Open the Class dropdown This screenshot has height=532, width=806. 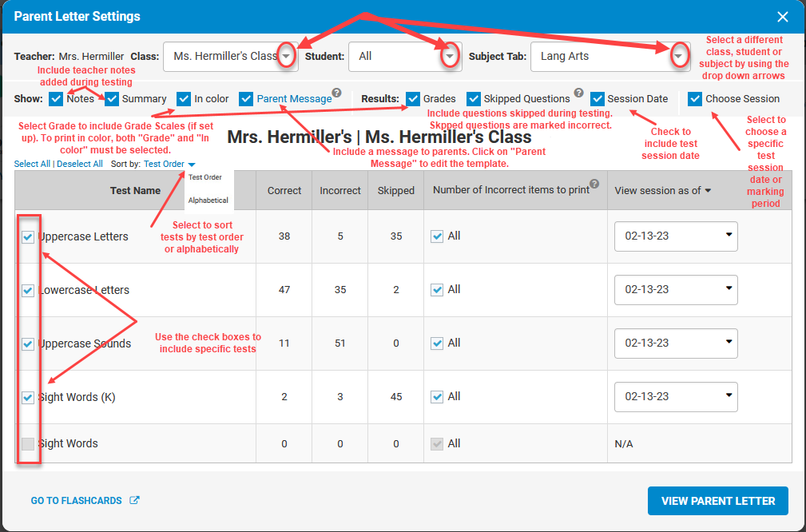coord(286,57)
